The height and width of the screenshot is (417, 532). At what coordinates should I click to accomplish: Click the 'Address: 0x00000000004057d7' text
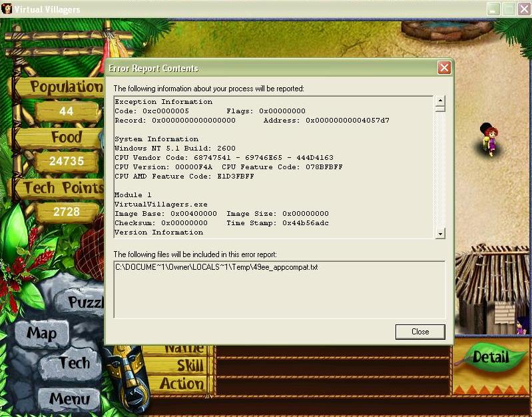[326, 121]
